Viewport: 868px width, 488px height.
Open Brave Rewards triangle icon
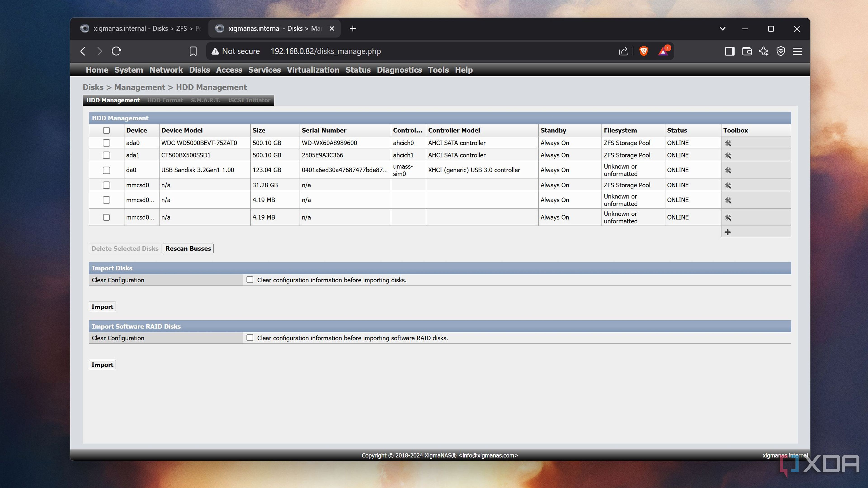click(x=663, y=51)
